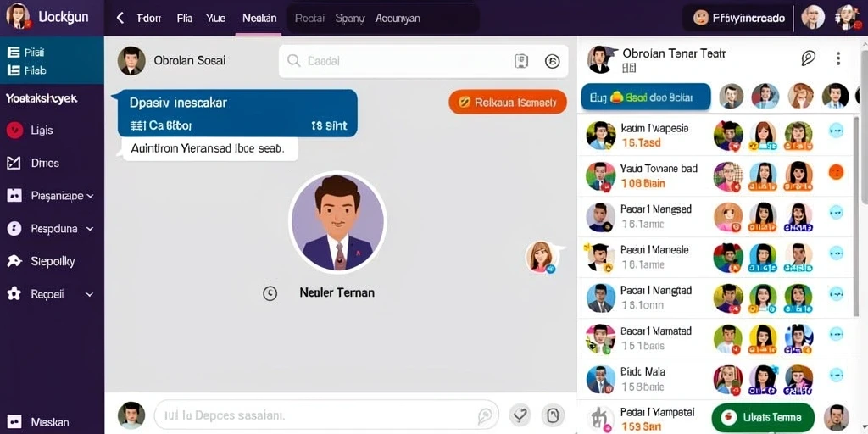The width and height of the screenshot is (868, 434).
Task: Click the clock icon beside Neuler Ternan
Action: pos(270,292)
